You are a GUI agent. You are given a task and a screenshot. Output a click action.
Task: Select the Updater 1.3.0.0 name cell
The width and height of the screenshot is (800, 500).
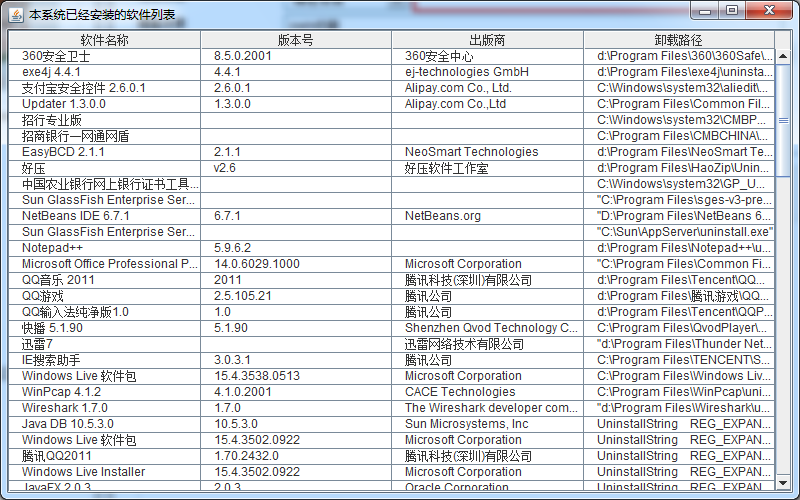(x=105, y=104)
